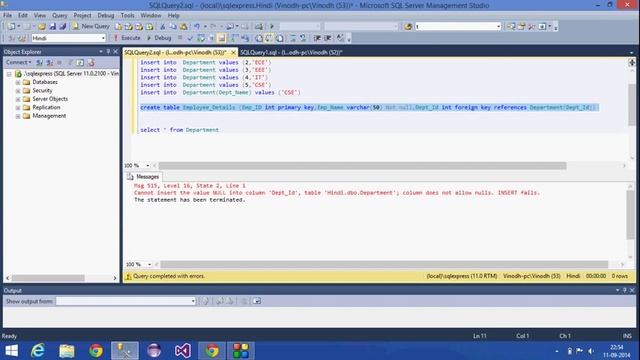
Task: Click the volume icon in system tray
Action: coord(591,351)
